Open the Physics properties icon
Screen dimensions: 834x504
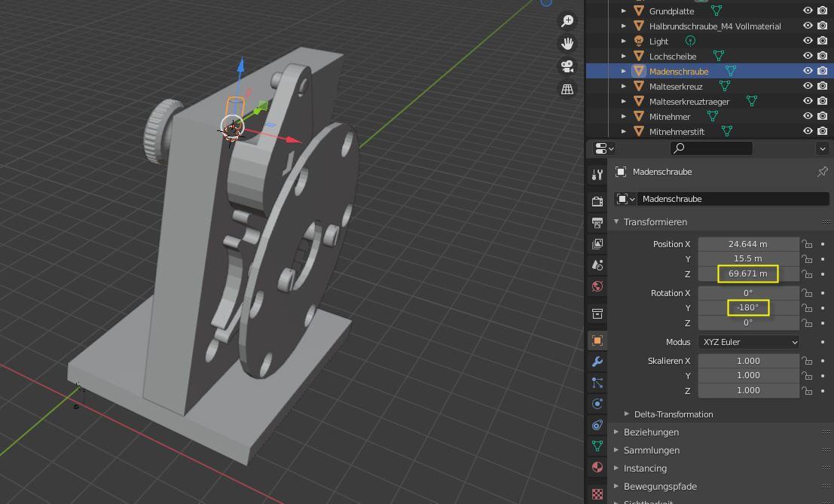tap(597, 404)
